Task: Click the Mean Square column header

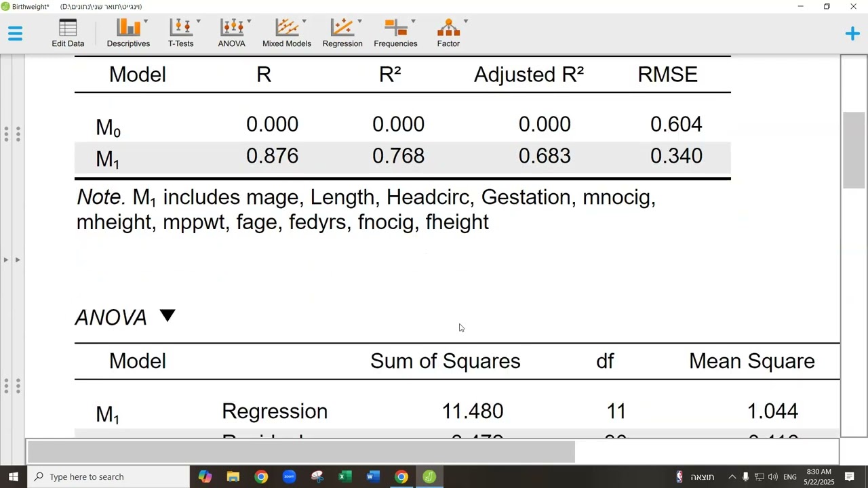Action: coord(752,361)
